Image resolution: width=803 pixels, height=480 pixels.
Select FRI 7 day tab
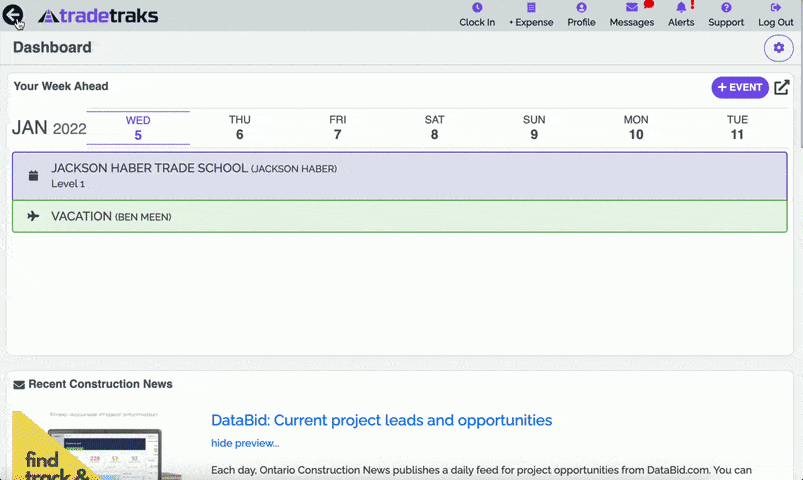coord(337,128)
